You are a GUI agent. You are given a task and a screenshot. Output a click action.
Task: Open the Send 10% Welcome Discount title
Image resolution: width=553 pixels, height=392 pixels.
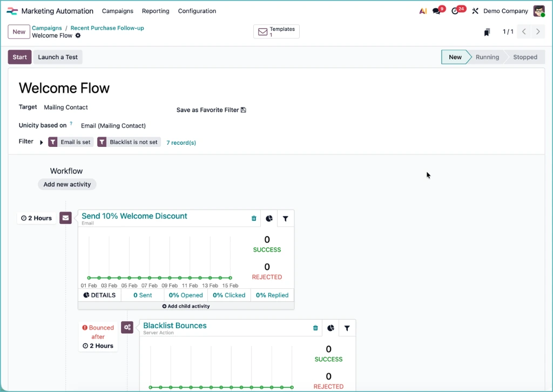(134, 216)
